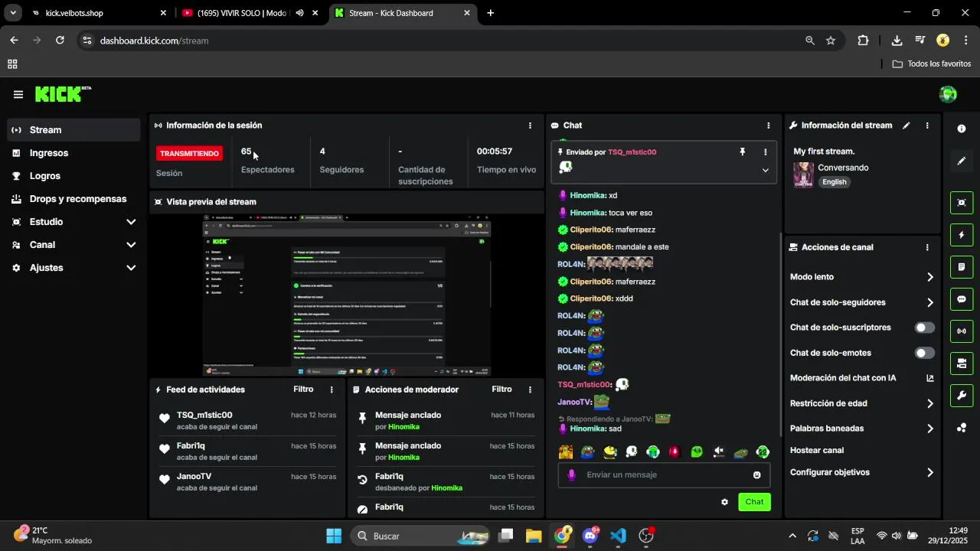Toggle the broadcast signal widget icon
The height and width of the screenshot is (551, 980).
962,331
